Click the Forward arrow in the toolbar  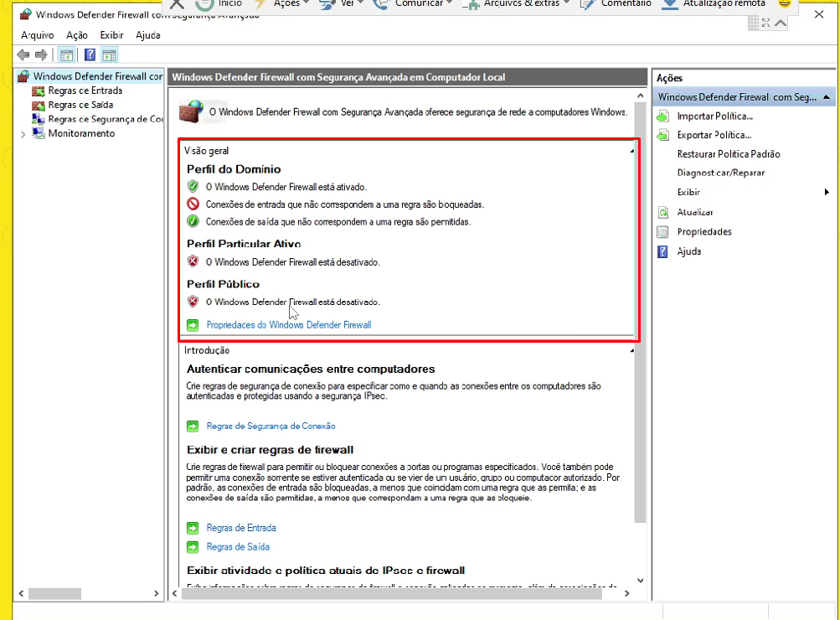[x=41, y=55]
